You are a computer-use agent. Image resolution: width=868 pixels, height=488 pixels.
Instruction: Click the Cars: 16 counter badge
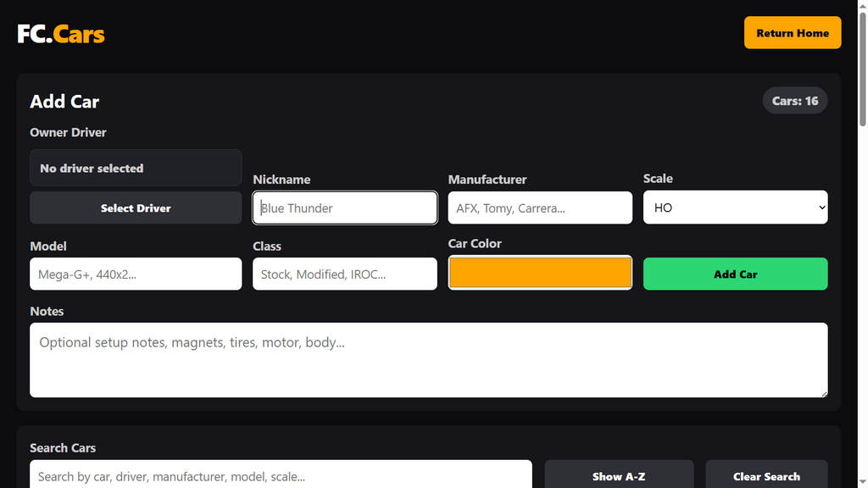795,101
